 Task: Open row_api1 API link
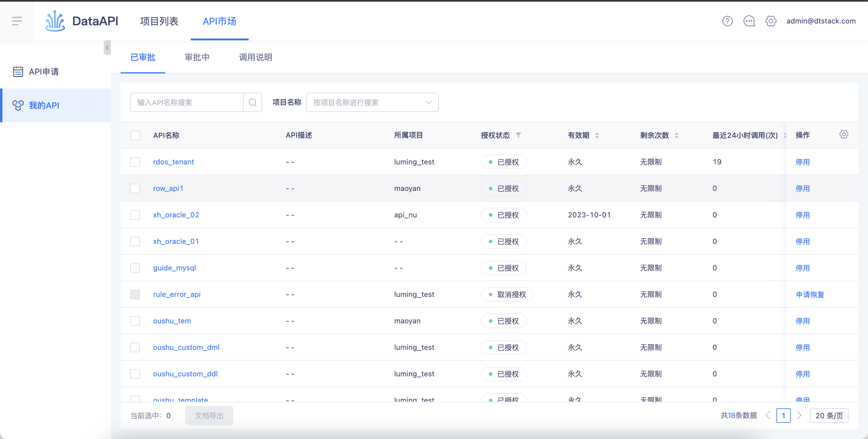click(168, 188)
